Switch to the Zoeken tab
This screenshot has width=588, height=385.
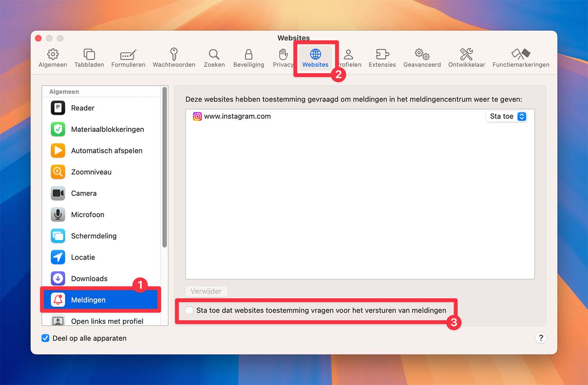click(214, 58)
